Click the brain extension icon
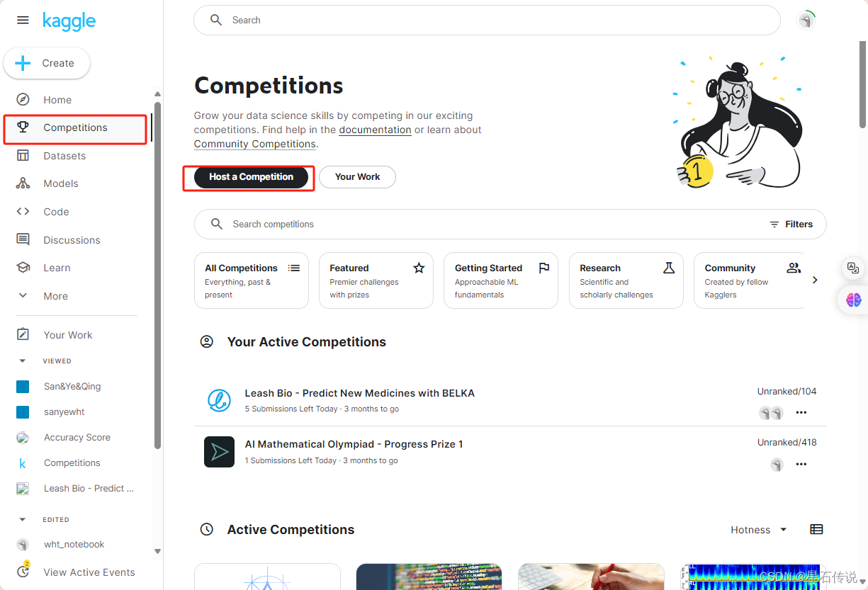This screenshot has width=868, height=590. 853,300
